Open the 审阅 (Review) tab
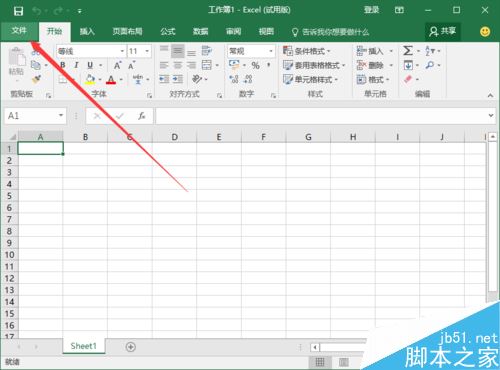This screenshot has width=500, height=370. click(x=233, y=32)
